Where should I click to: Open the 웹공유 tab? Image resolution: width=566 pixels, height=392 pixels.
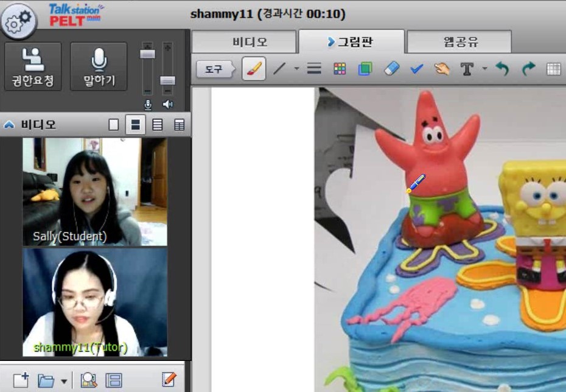461,43
